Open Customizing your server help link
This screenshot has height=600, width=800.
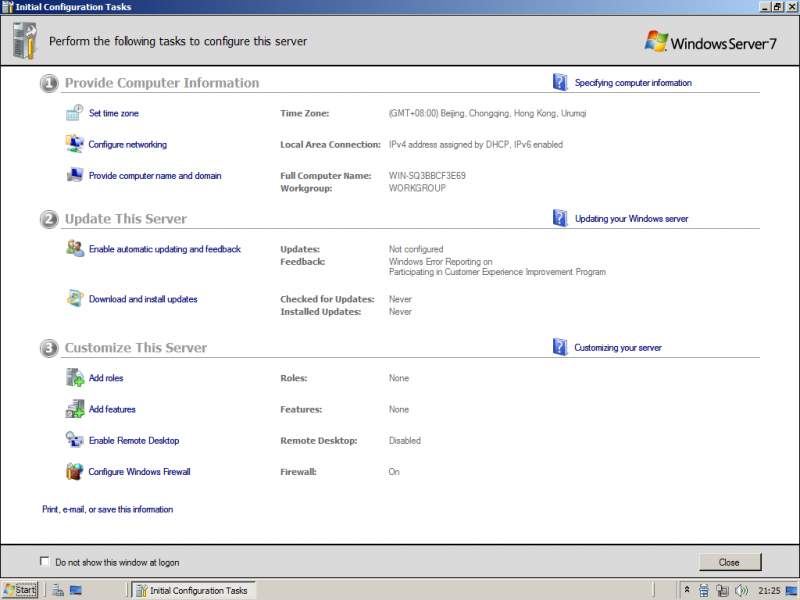pos(618,347)
